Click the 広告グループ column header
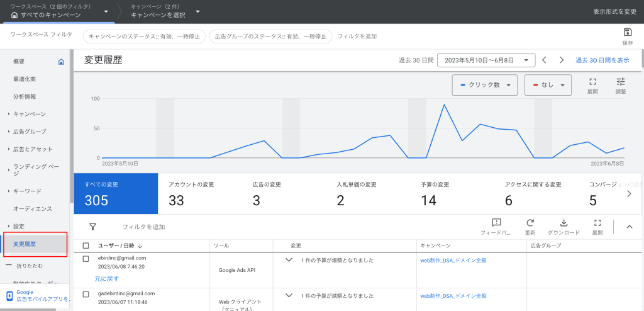The height and width of the screenshot is (311, 644). (546, 246)
